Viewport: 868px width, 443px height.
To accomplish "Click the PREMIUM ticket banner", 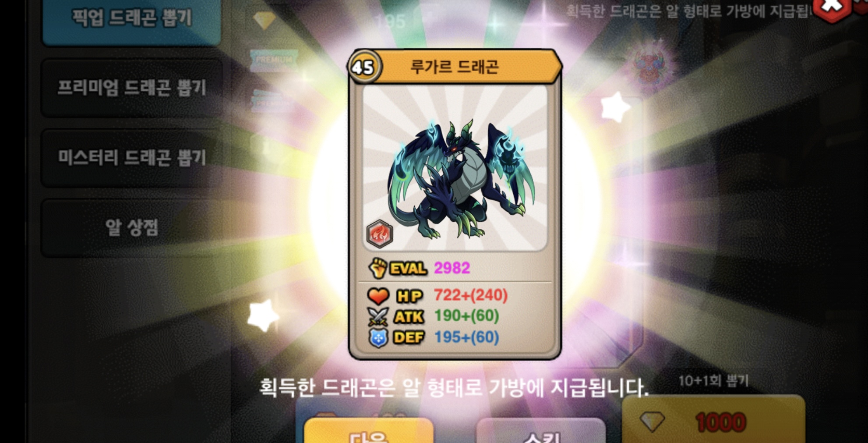I will [x=274, y=60].
